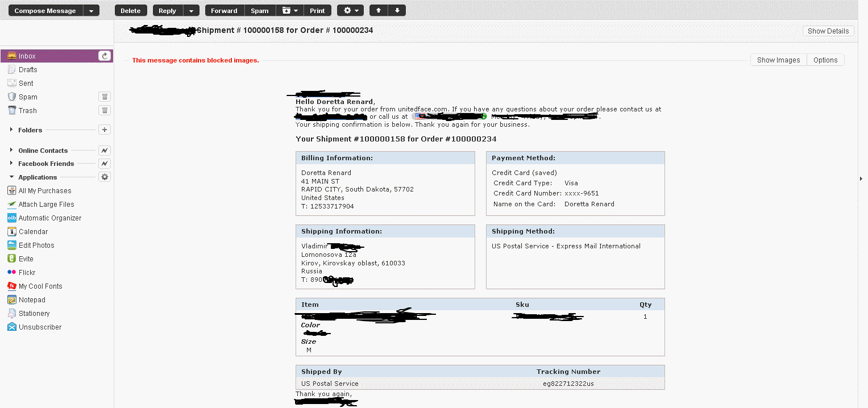The height and width of the screenshot is (408, 868).
Task: Click Show Details button
Action: click(x=828, y=31)
